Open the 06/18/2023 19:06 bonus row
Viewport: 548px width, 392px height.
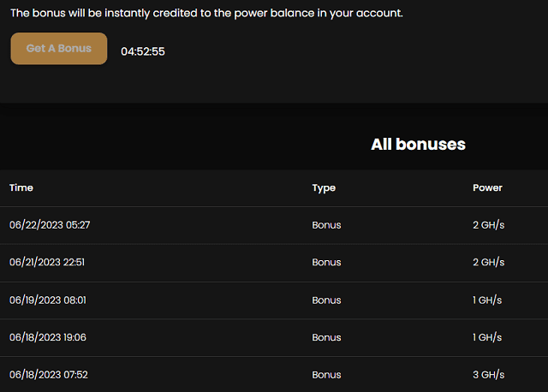pyautogui.click(x=274, y=337)
